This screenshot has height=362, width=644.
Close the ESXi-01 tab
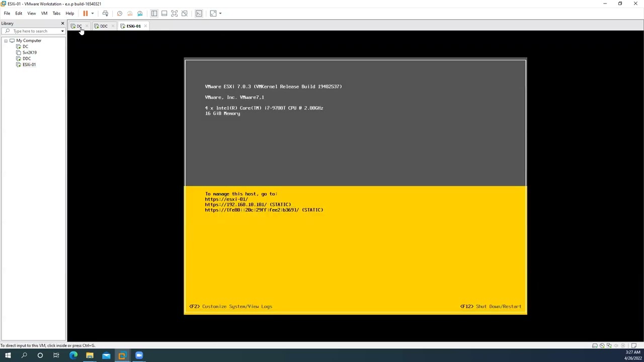click(x=145, y=26)
